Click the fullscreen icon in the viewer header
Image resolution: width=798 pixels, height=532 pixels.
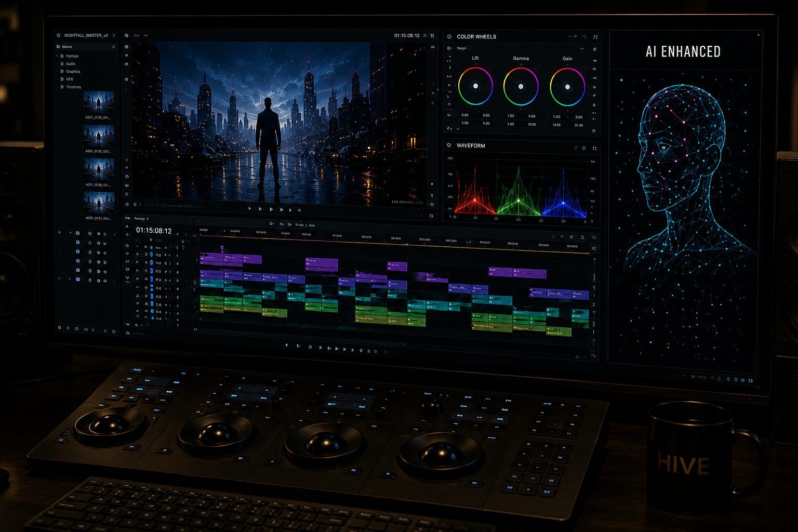tap(432, 36)
